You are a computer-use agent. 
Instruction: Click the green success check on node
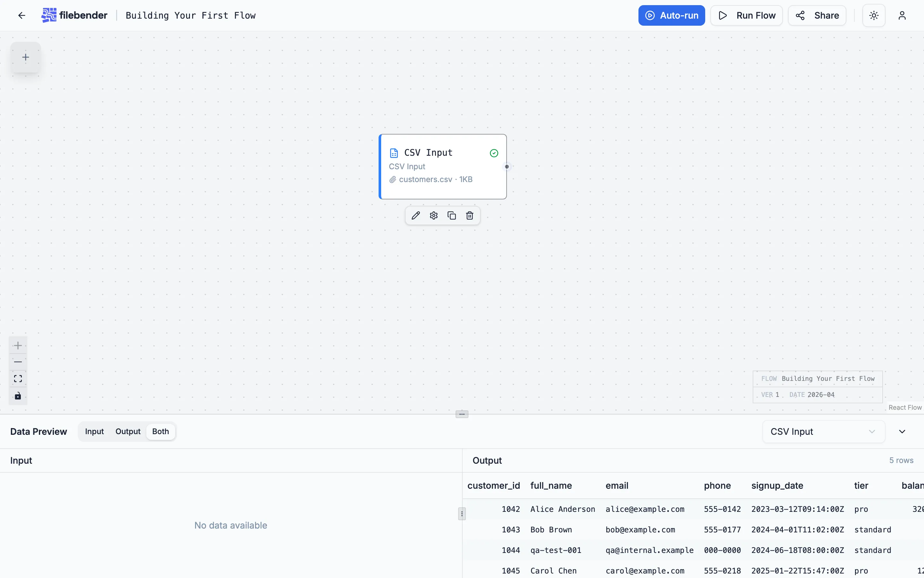click(494, 153)
